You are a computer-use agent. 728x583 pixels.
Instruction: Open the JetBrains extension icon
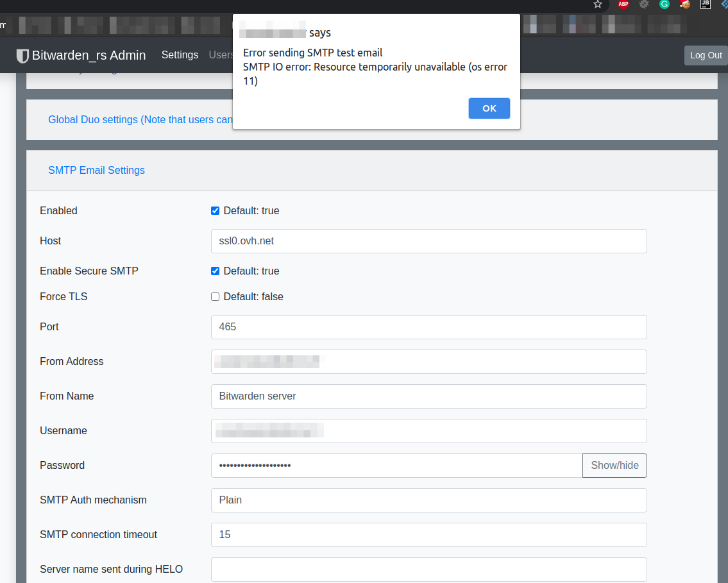click(x=706, y=4)
